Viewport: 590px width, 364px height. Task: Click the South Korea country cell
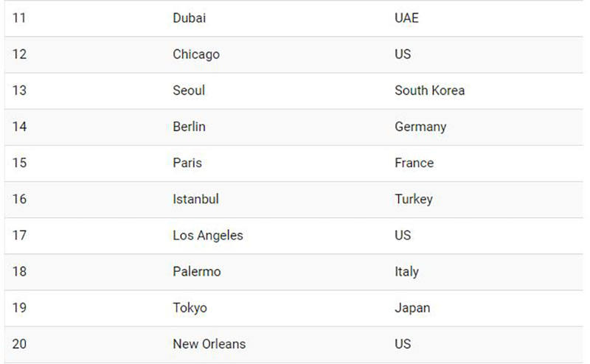pyautogui.click(x=429, y=90)
